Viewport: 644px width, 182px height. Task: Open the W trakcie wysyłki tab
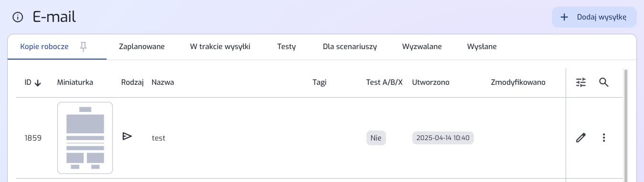(x=220, y=47)
